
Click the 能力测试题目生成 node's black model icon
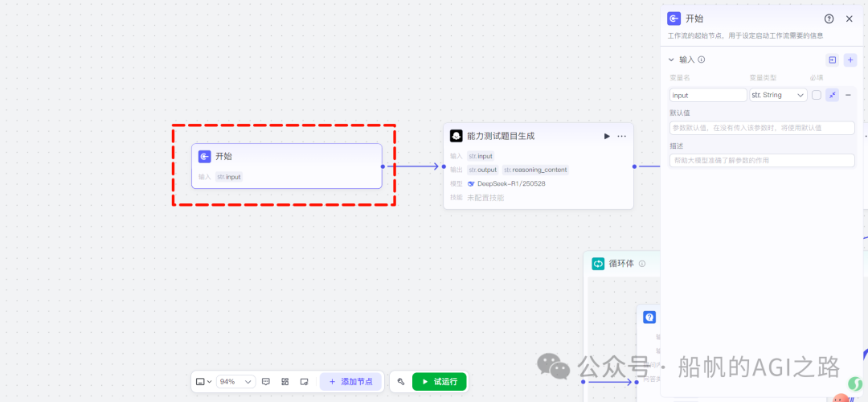coord(457,136)
